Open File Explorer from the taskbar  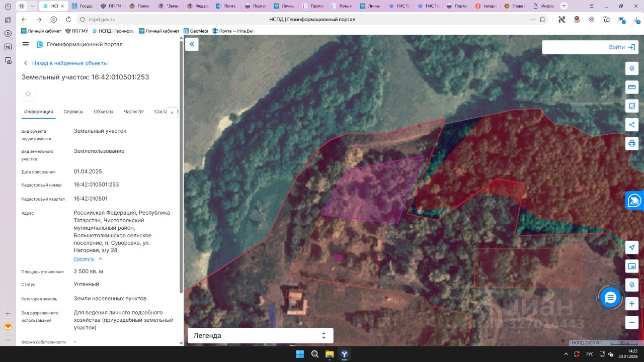330,354
